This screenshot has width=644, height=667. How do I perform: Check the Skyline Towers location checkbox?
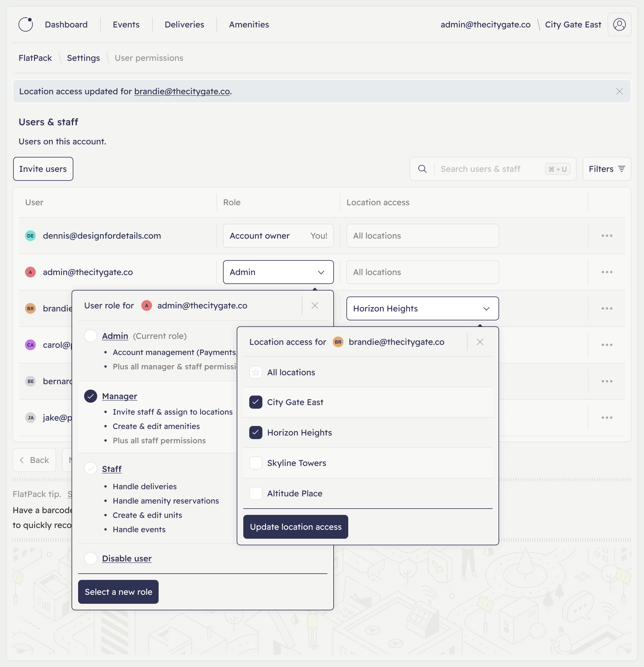(256, 463)
